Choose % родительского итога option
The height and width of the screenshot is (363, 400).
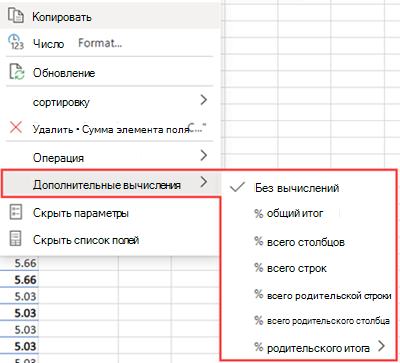[x=309, y=348]
